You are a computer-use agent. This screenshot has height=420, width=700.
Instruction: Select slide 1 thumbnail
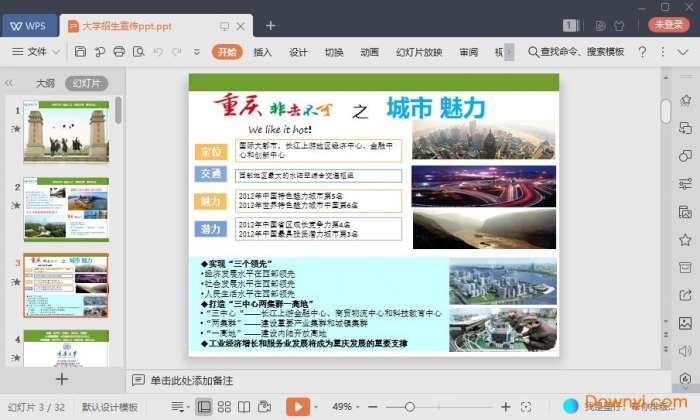click(67, 131)
